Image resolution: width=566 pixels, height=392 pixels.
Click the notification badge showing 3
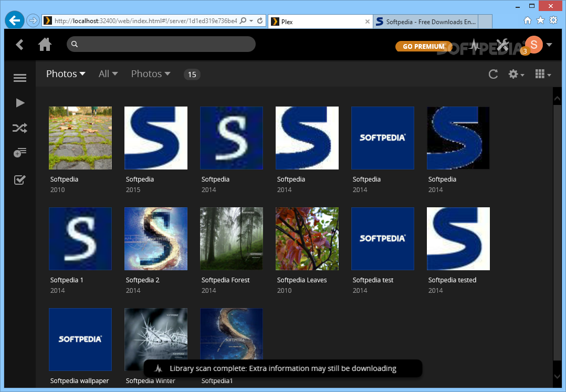[x=525, y=51]
